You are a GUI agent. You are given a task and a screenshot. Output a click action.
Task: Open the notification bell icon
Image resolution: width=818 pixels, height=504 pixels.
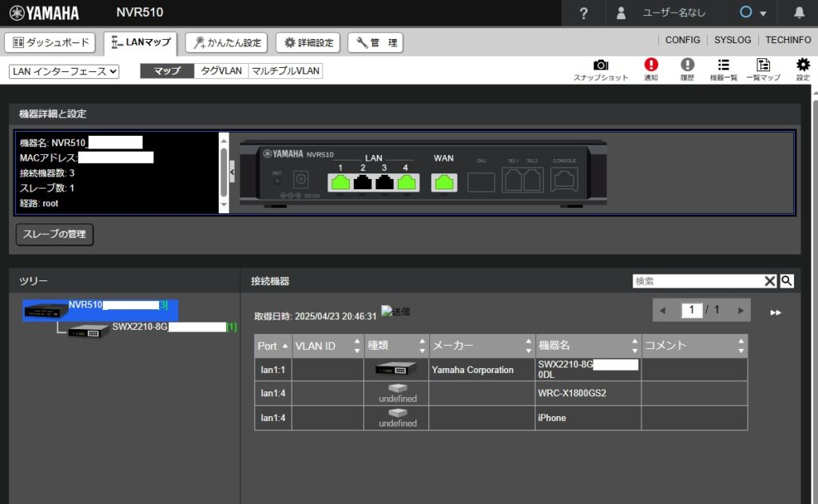click(799, 13)
